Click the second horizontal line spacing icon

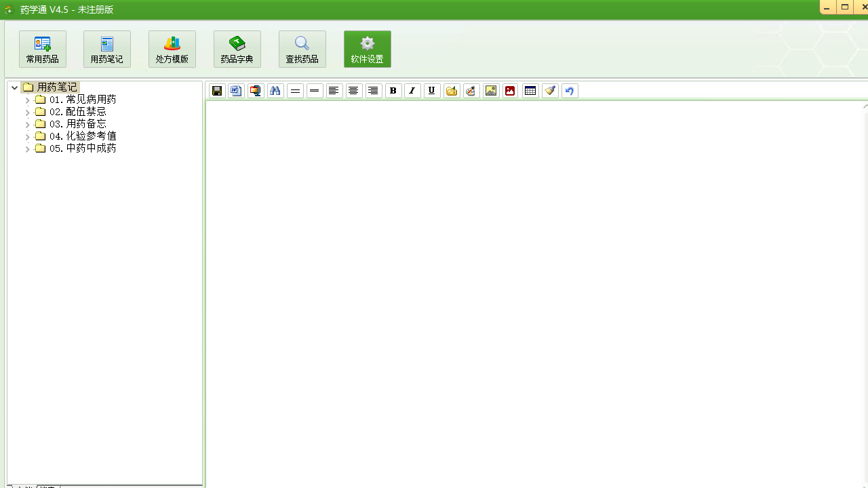tap(315, 91)
